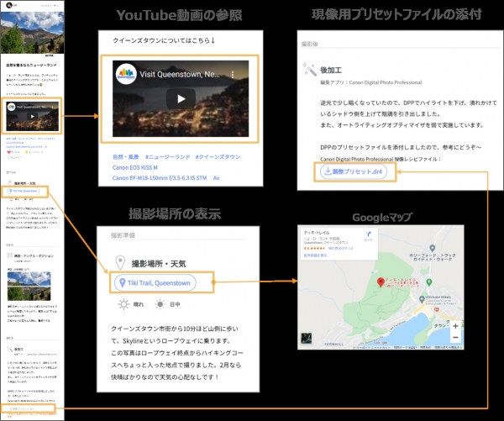Viewport: 504px width, 421px height.
Task: Open the Canon EOS KISS M camera link
Action: click(135, 167)
